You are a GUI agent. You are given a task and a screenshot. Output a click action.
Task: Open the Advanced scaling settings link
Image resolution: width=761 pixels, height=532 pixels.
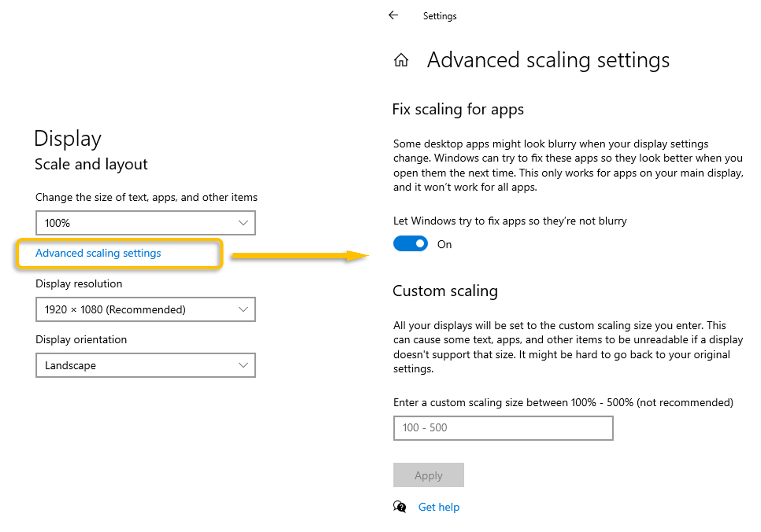pos(98,253)
